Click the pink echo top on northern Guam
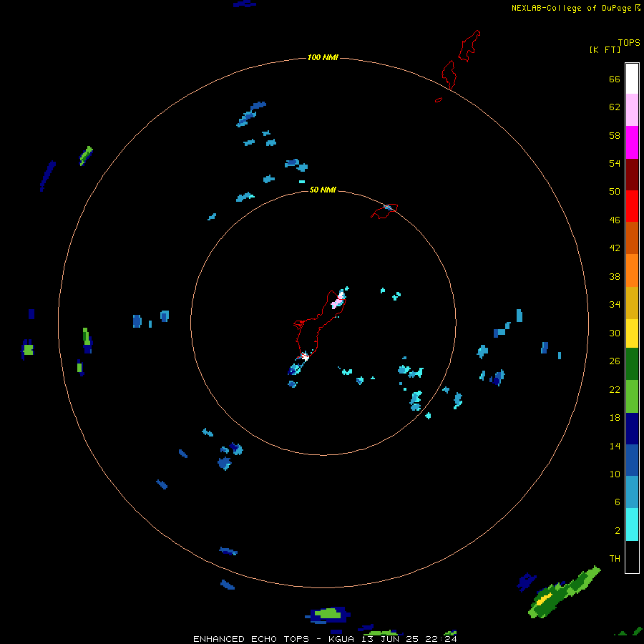 pos(337,303)
